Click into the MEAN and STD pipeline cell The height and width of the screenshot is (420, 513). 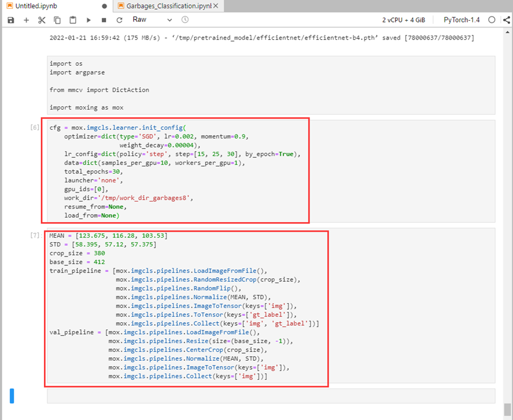point(271,306)
